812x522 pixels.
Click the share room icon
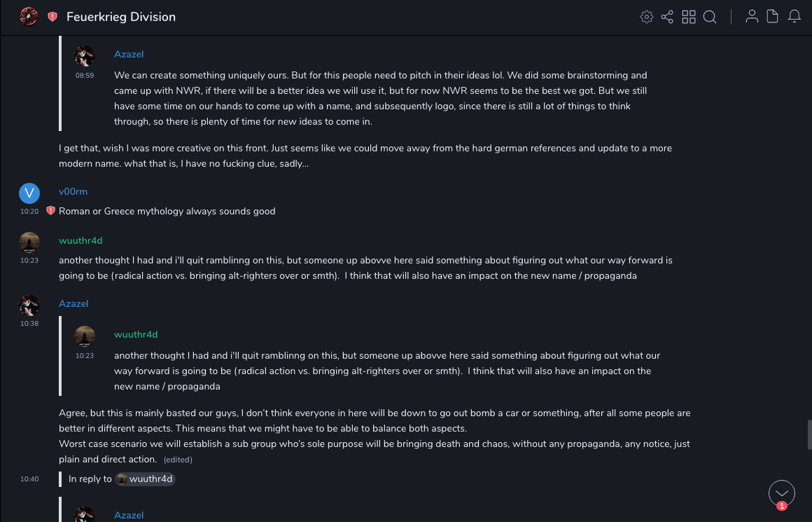click(x=667, y=17)
